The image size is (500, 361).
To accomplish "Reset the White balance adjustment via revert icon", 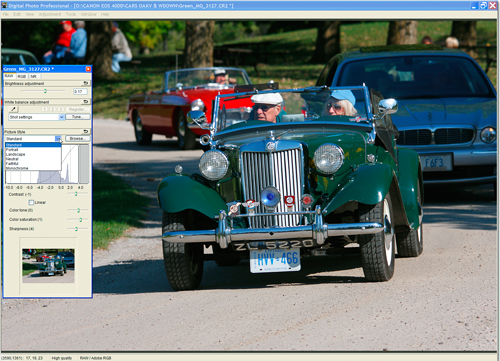I will tap(86, 102).
